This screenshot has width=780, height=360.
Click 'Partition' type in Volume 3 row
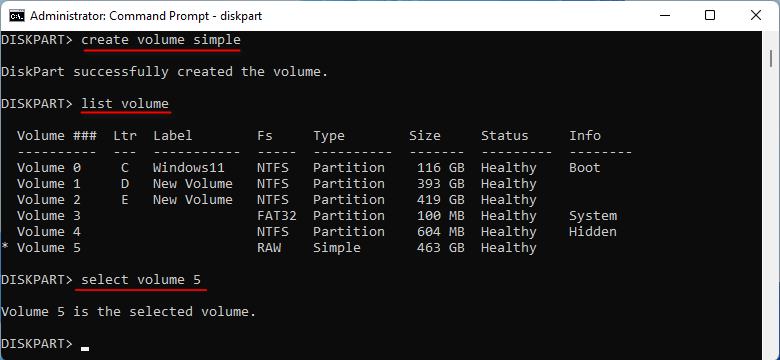click(x=349, y=216)
